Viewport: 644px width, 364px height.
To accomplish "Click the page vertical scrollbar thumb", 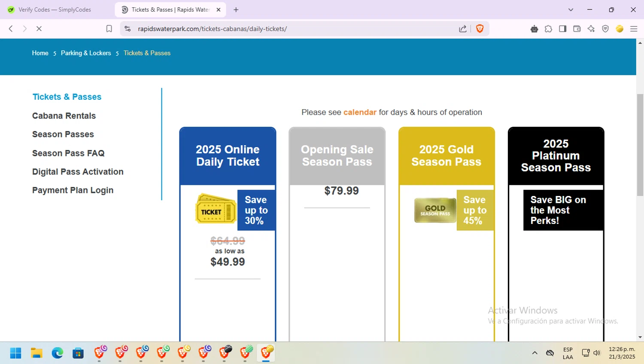I will (640, 145).
